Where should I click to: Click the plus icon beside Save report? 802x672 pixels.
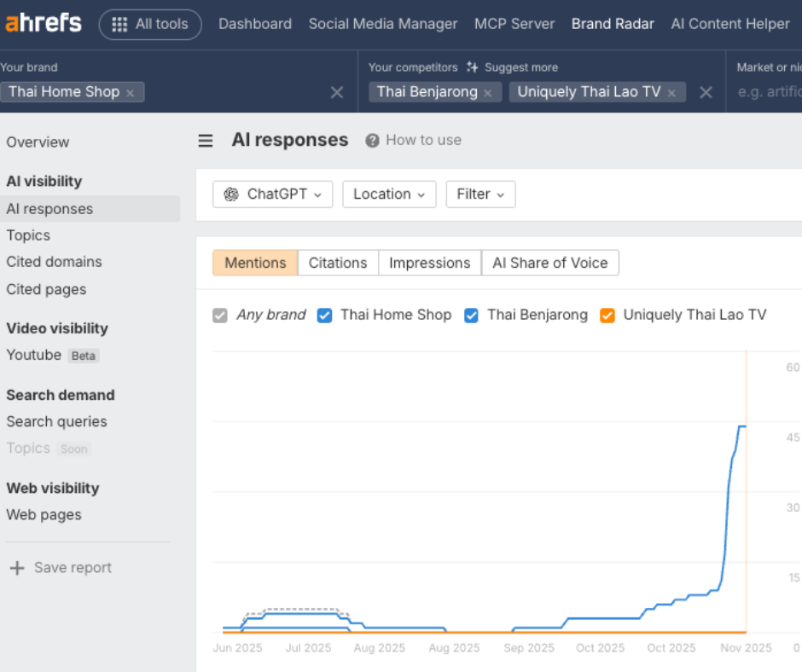(x=17, y=568)
